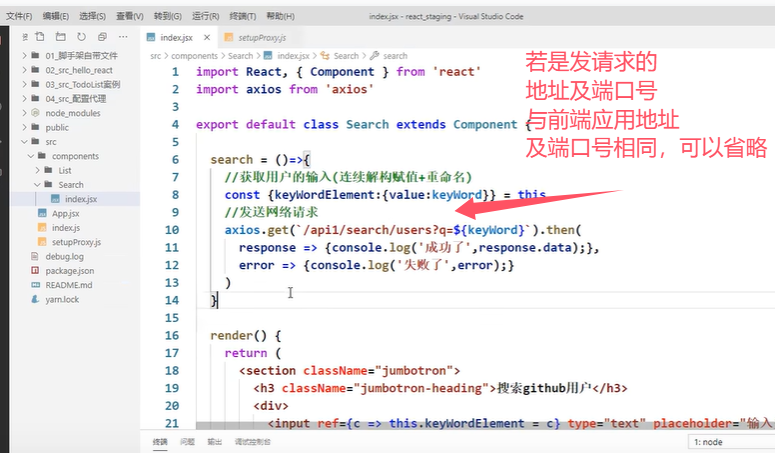
Task: Click the src breadcrumb segment
Action: coord(156,56)
